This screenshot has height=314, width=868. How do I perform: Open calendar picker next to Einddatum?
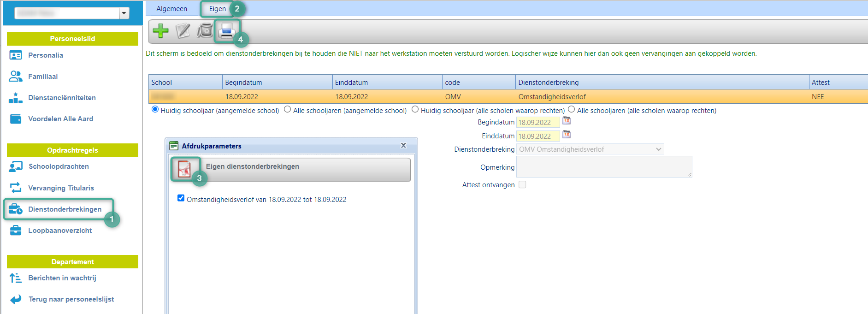[567, 135]
